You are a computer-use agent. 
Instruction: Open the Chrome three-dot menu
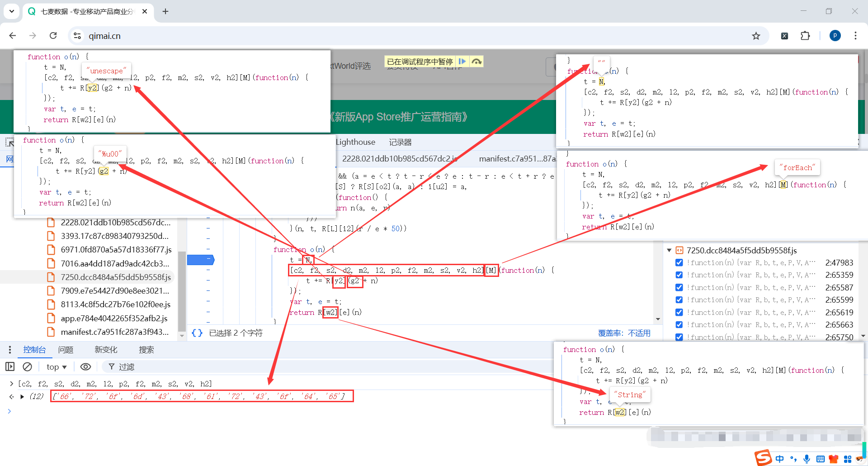[x=855, y=36]
